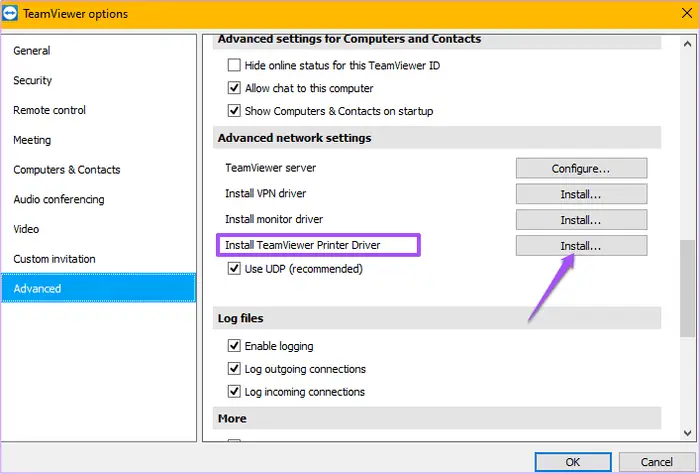Viewport: 700px width, 474px height.
Task: Click Configure for TeamViewer server
Action: pyautogui.click(x=581, y=168)
